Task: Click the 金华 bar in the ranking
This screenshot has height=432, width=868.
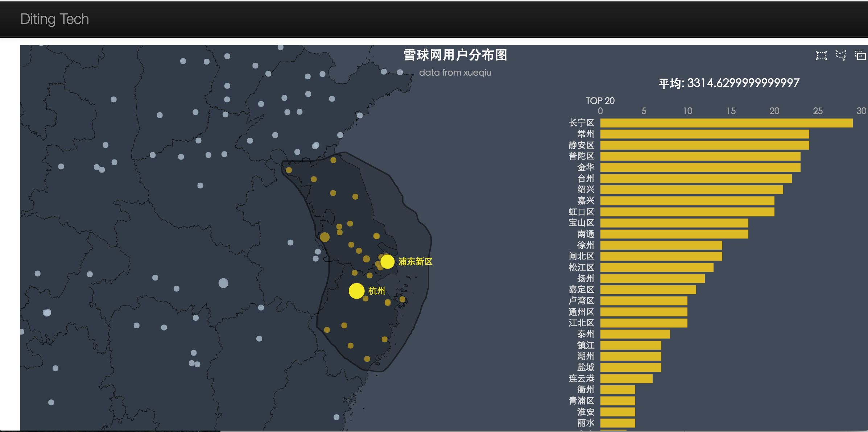Action: pyautogui.click(x=700, y=167)
